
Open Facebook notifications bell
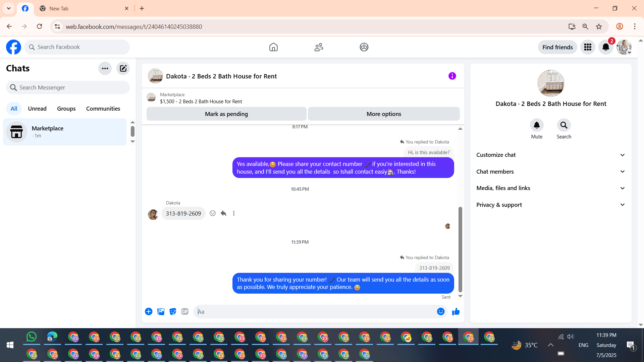[x=606, y=47]
